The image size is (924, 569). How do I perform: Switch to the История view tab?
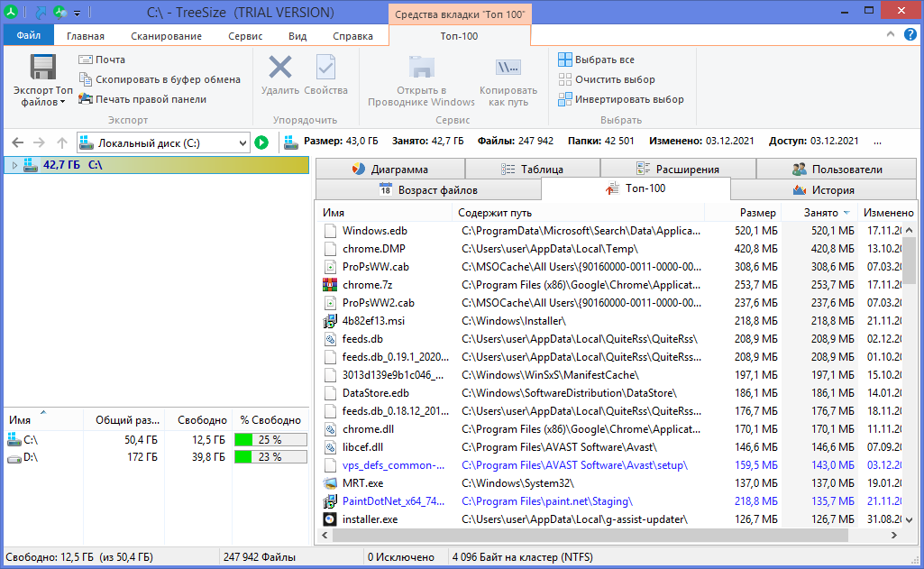(823, 190)
